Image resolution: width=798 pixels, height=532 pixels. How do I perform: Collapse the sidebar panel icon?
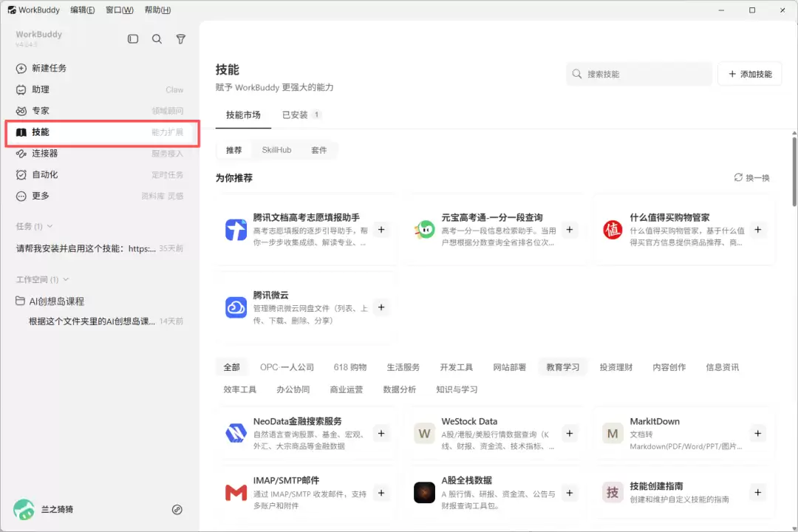click(133, 39)
